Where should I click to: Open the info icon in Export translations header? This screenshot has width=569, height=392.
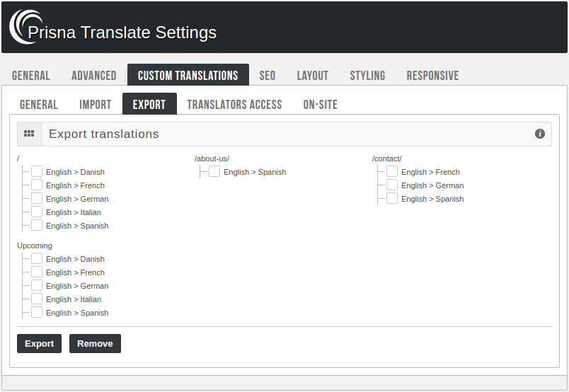point(539,134)
